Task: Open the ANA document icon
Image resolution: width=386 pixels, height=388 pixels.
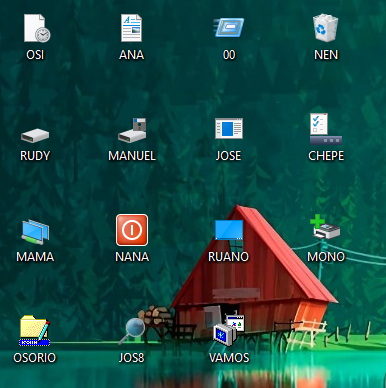Action: [x=131, y=28]
